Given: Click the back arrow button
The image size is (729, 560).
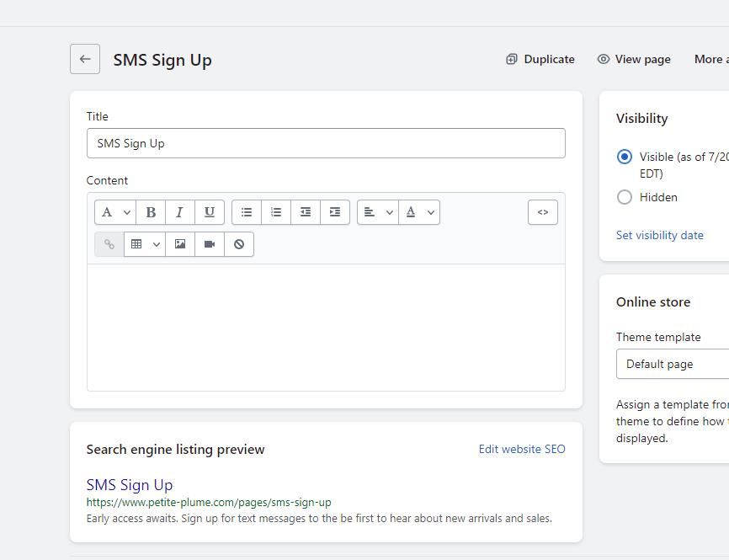Looking at the screenshot, I should point(85,59).
